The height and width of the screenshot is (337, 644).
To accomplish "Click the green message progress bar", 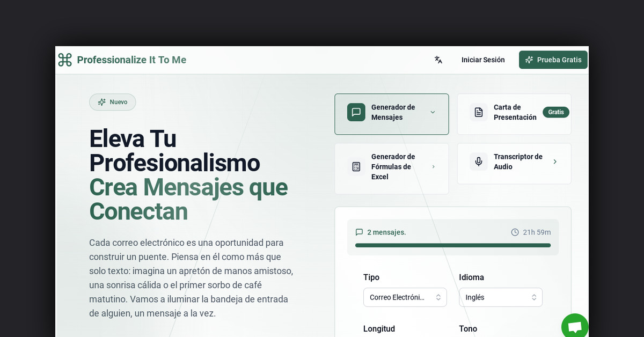I will [x=452, y=245].
